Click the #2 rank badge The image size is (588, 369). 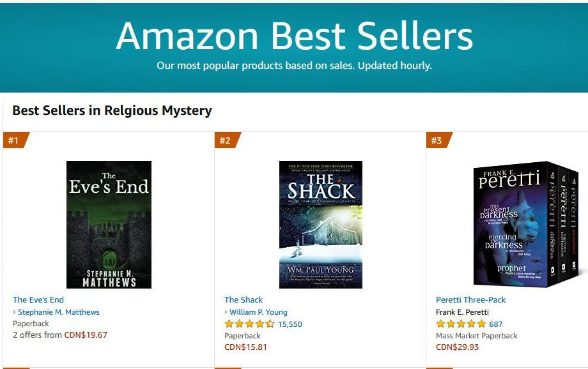coord(226,140)
